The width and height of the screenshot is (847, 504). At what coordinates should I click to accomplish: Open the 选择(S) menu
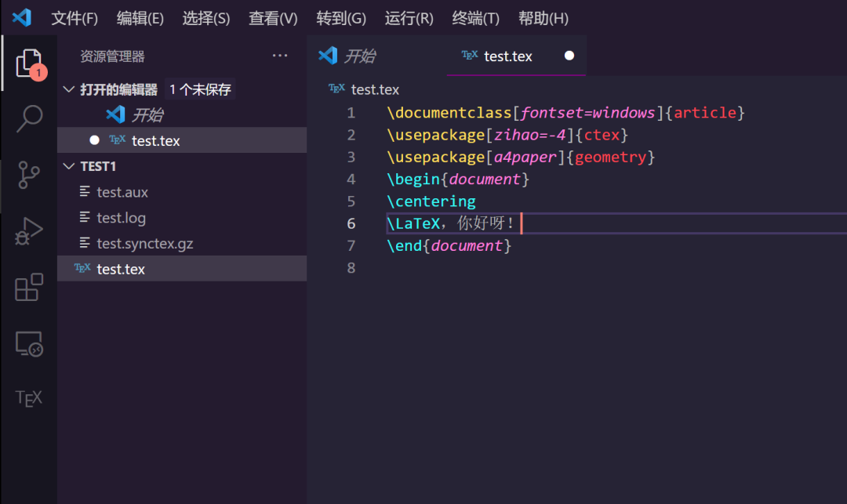(x=205, y=18)
